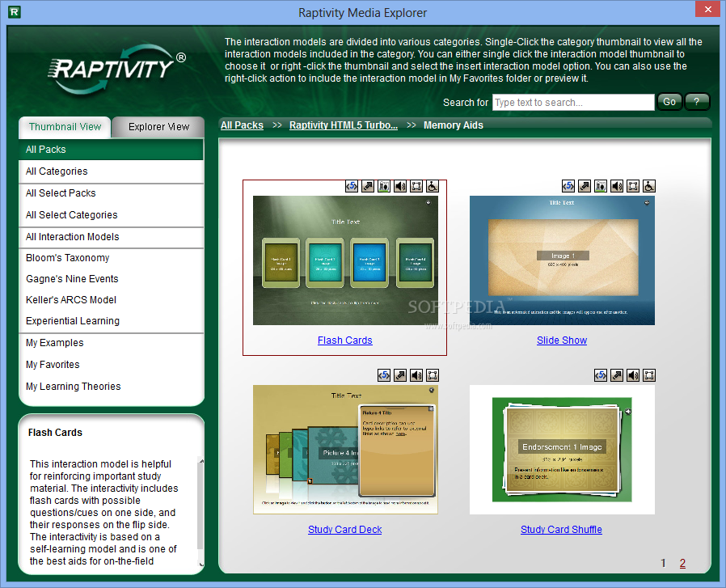Image resolution: width=726 pixels, height=588 pixels.
Task: Open the Study Card Shuffle link
Action: pos(561,530)
